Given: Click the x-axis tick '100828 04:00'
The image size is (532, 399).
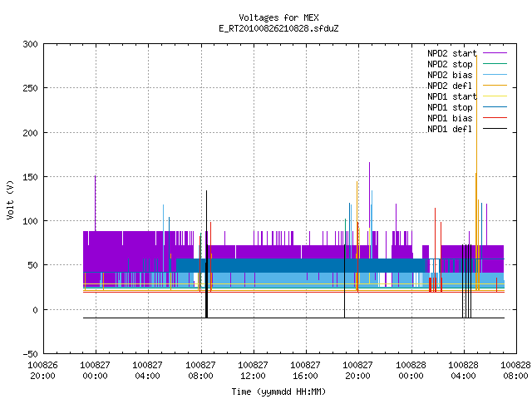Looking at the screenshot, I should [x=464, y=371].
